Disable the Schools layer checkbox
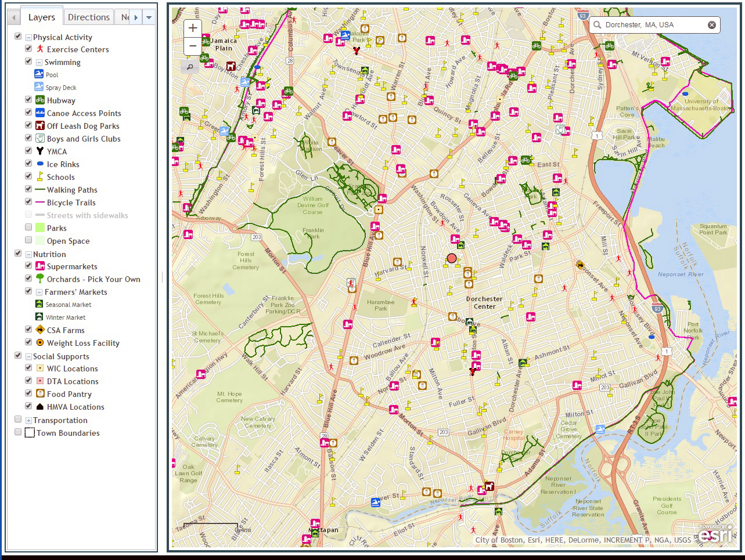Viewport: 745px width, 560px height. [28, 176]
